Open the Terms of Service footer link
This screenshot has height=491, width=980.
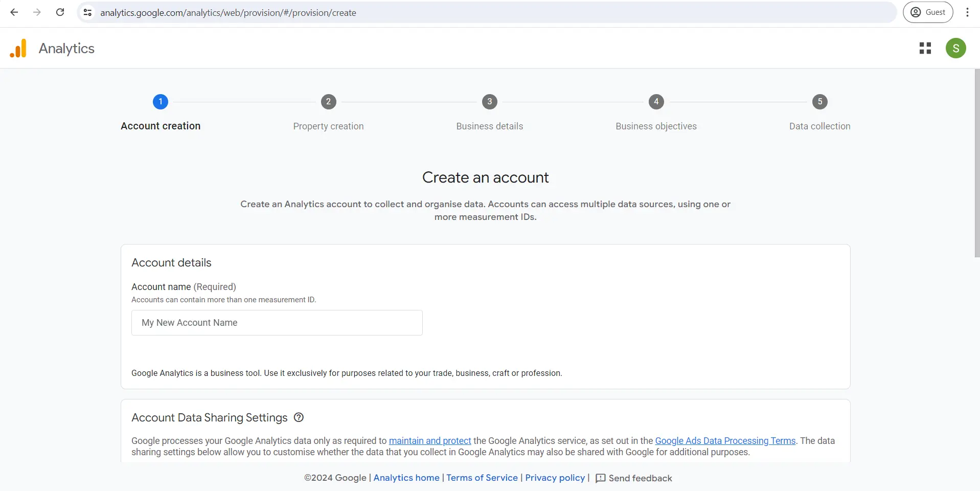click(482, 478)
